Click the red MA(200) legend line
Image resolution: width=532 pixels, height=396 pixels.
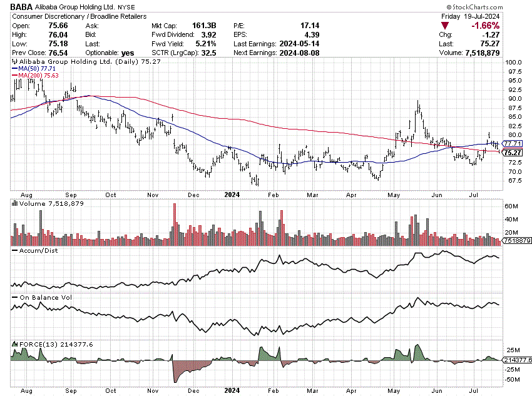click(x=14, y=75)
